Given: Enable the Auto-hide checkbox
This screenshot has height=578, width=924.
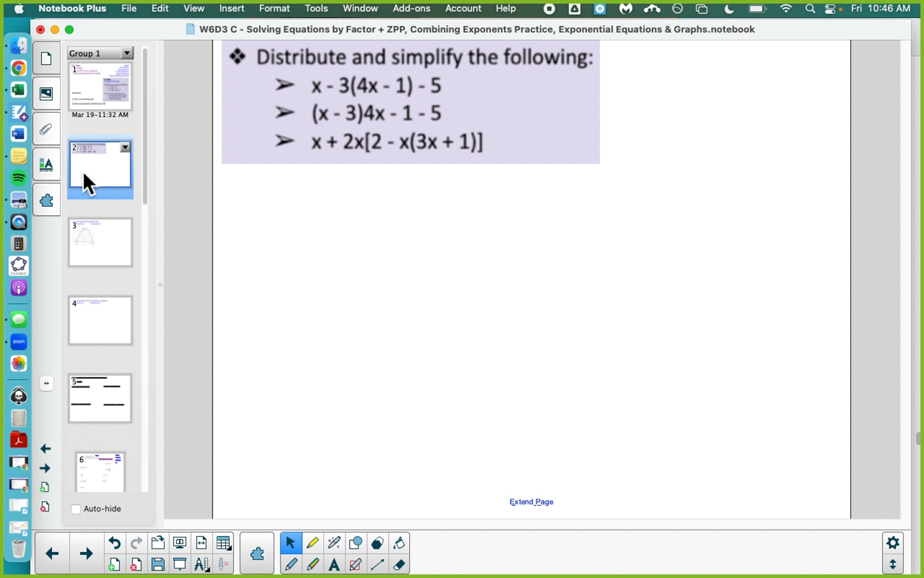Looking at the screenshot, I should (76, 509).
